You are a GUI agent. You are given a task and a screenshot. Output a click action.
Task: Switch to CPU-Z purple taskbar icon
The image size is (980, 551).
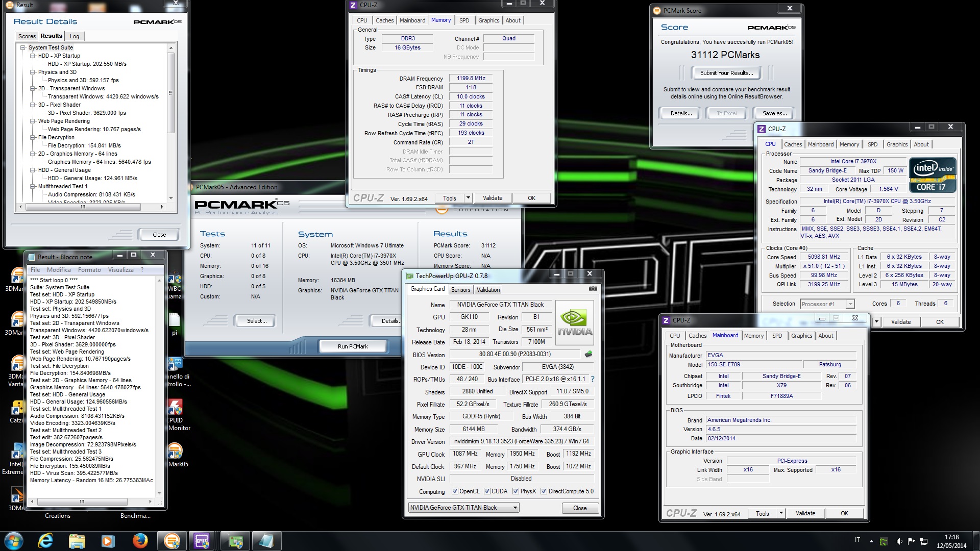tap(202, 540)
